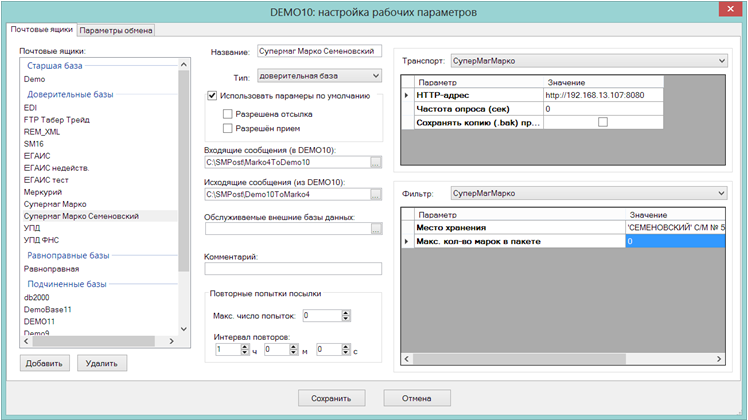This screenshot has width=748, height=420.
Task: Select db2000 mailbox
Action: (37, 297)
